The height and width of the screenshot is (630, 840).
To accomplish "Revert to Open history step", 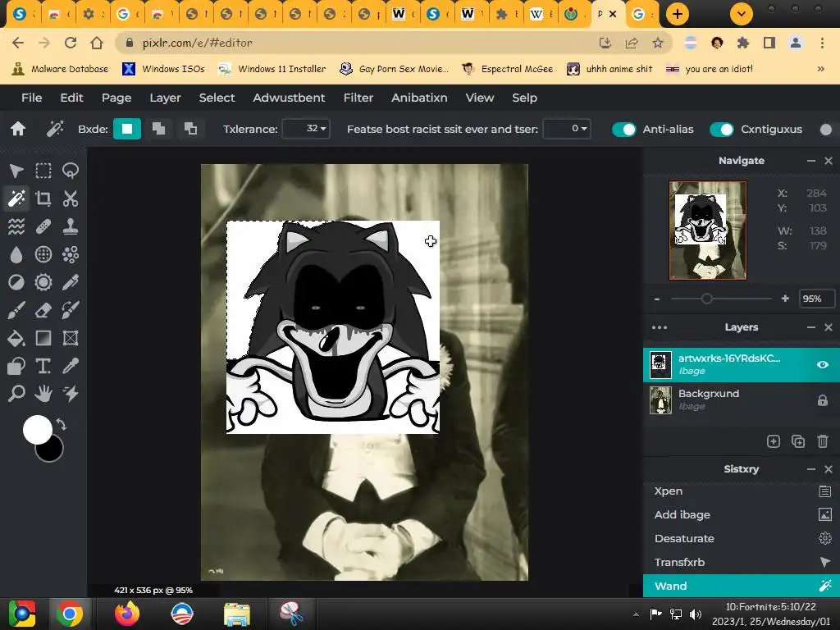I will 742,491.
